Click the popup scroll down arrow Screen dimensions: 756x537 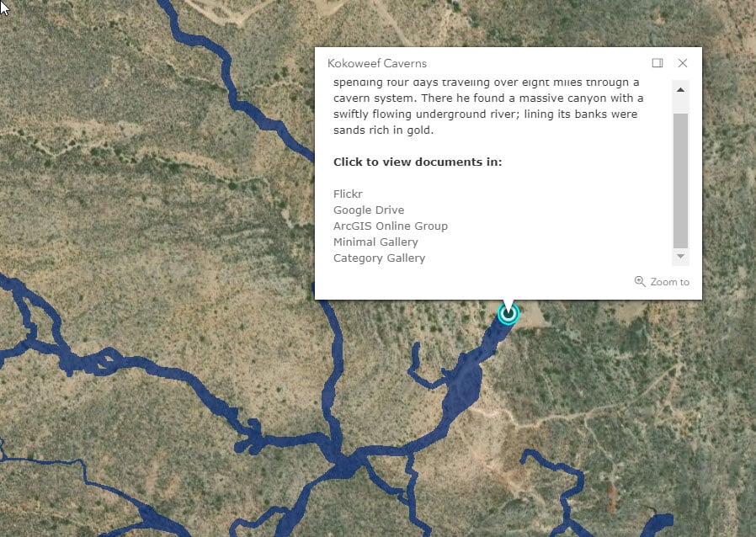click(680, 256)
